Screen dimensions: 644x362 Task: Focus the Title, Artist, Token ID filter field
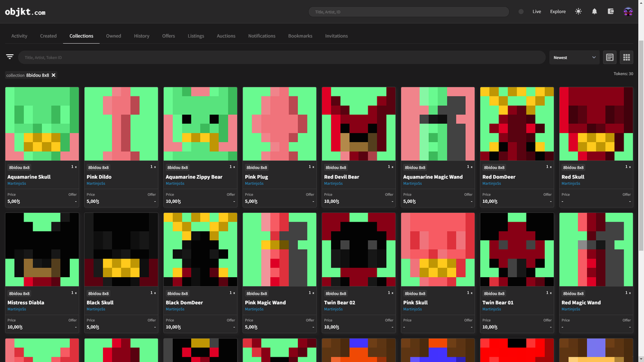click(x=282, y=57)
